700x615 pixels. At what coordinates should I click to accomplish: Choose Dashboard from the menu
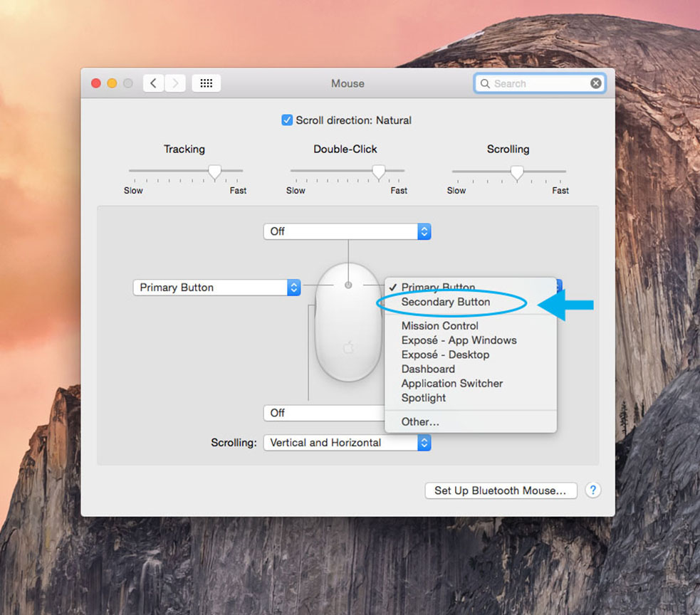coord(471,369)
